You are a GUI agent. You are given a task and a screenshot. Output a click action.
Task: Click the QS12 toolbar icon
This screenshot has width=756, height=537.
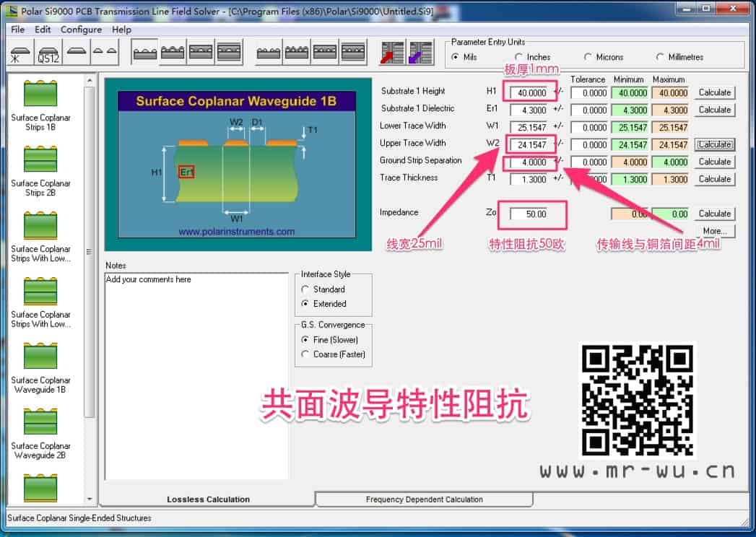coord(48,53)
